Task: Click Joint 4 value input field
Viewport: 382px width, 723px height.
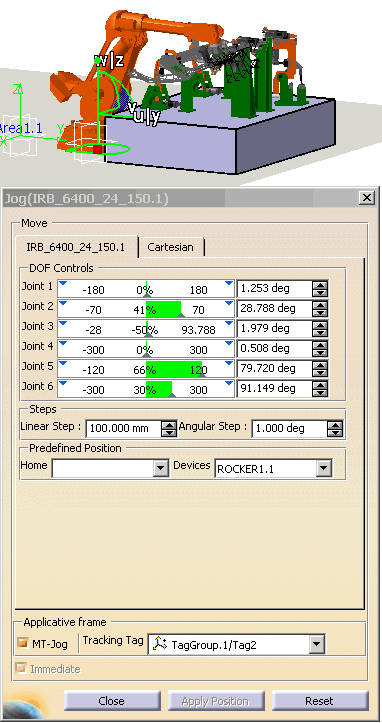Action: click(x=275, y=349)
